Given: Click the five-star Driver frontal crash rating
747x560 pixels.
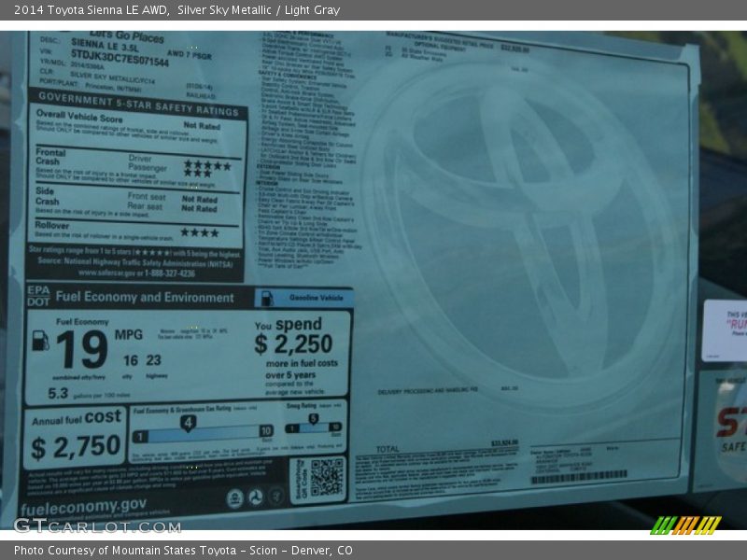Looking at the screenshot, I should pos(207,165).
